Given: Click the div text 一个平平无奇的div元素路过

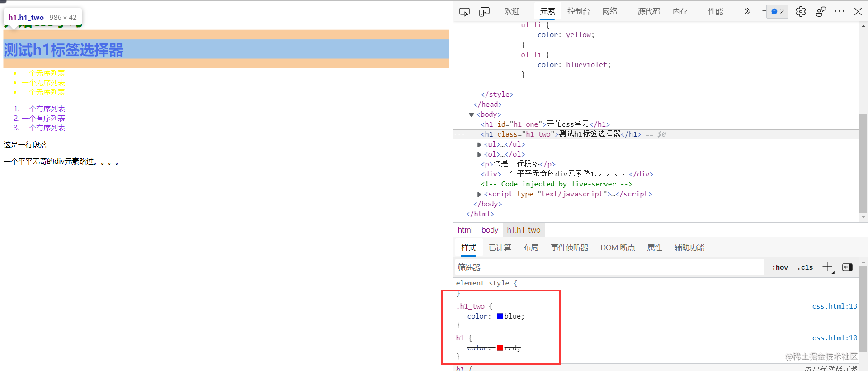Looking at the screenshot, I should 61,162.
